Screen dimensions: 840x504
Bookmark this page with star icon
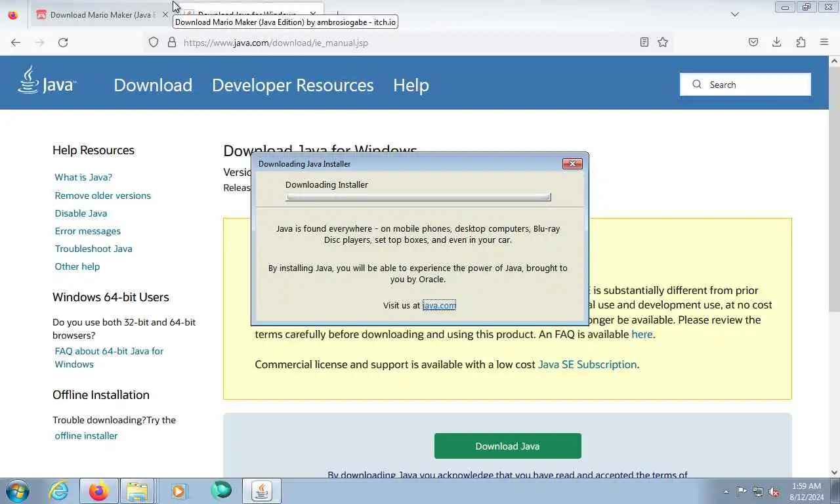click(663, 42)
